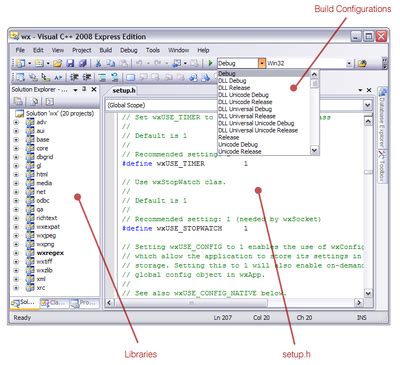Start debugging with the green play icon
The width and height of the screenshot is (400, 365).
(210, 63)
